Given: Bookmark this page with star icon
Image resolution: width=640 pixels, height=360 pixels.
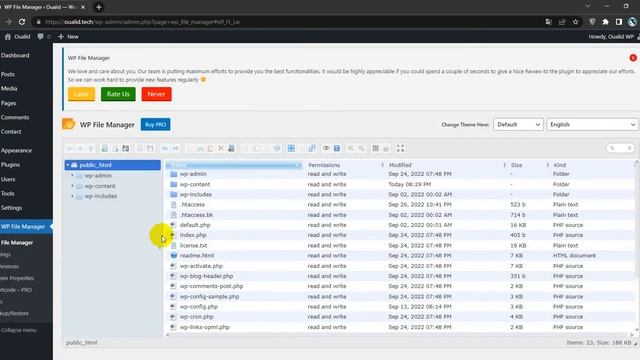Looking at the screenshot, I should (576, 22).
